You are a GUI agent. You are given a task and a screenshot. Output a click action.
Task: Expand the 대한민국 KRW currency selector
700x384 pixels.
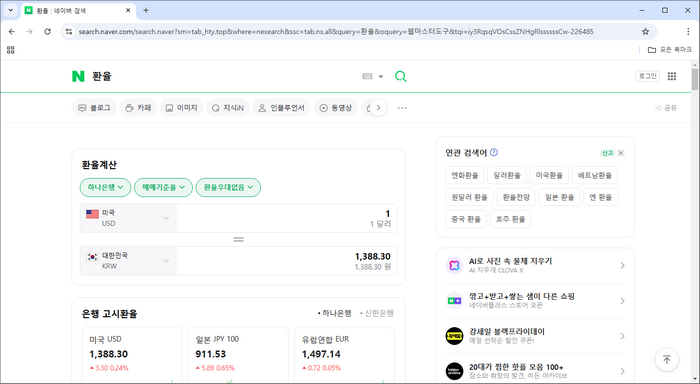[x=128, y=261]
